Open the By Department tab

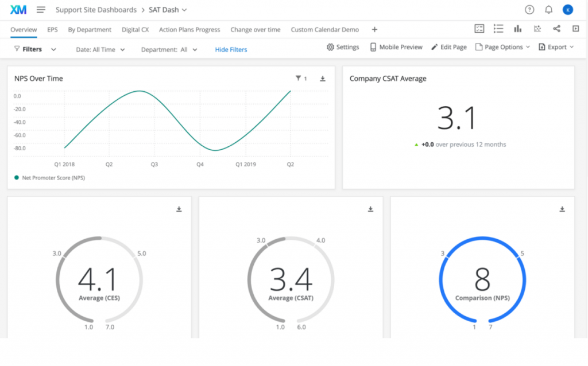click(x=90, y=30)
